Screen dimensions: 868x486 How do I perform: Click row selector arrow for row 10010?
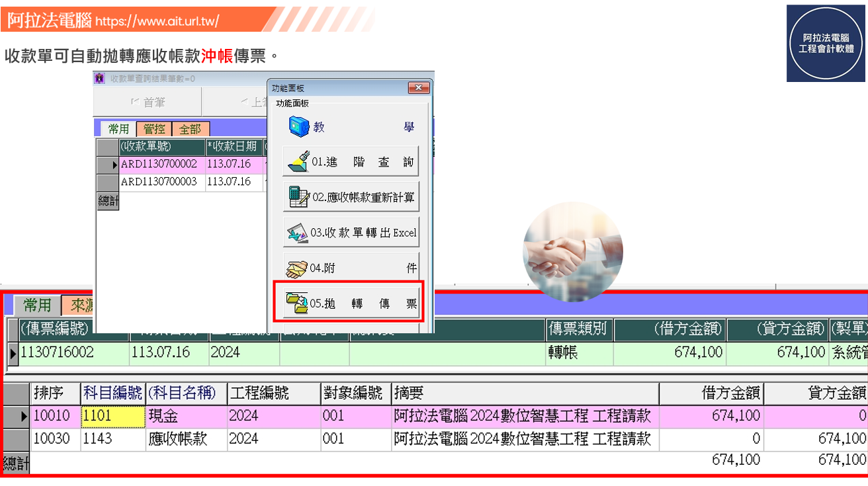pyautogui.click(x=18, y=417)
